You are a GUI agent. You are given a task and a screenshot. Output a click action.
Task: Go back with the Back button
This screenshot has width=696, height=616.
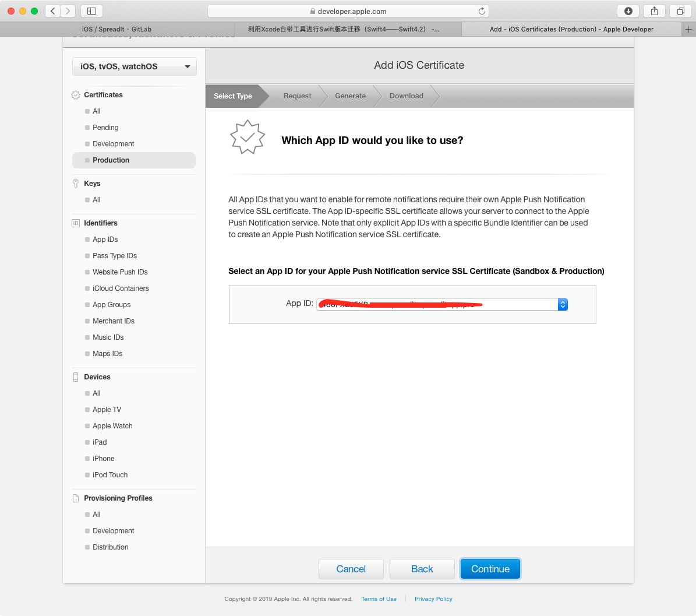coord(422,569)
